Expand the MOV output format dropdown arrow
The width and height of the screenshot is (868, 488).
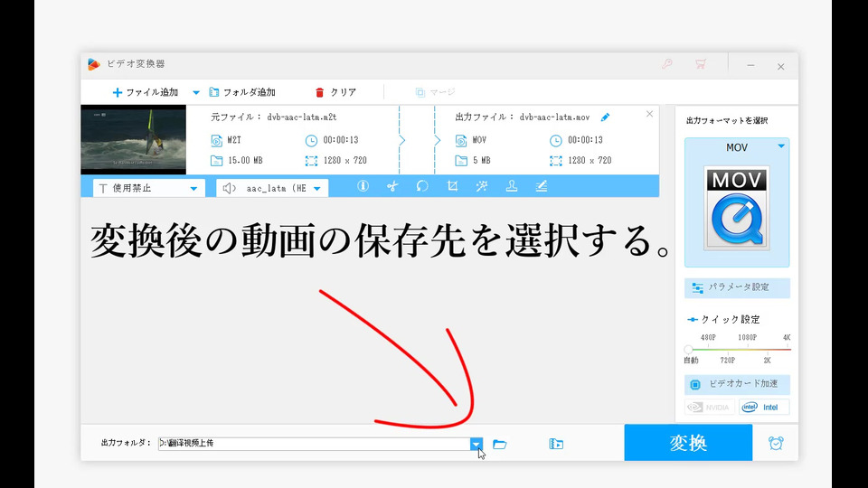pyautogui.click(x=781, y=146)
